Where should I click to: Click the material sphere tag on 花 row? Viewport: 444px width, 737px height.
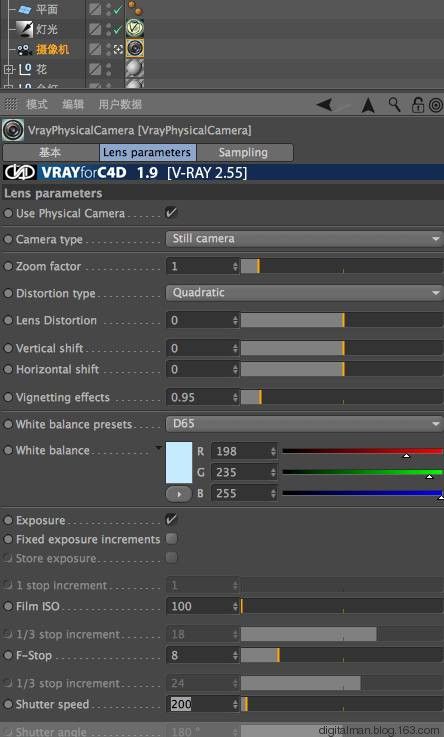click(134, 69)
